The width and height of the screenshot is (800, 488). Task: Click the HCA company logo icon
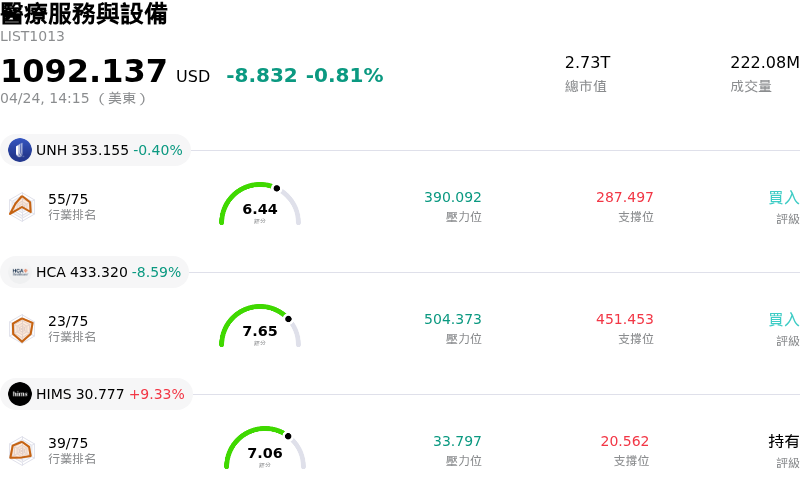click(x=20, y=272)
